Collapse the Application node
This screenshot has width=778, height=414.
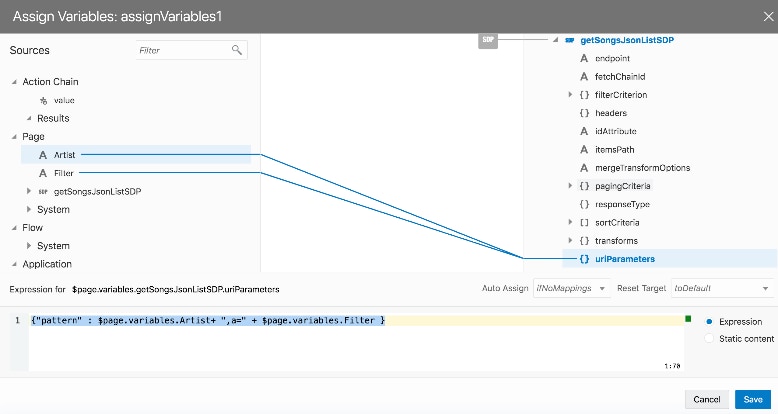(14, 264)
